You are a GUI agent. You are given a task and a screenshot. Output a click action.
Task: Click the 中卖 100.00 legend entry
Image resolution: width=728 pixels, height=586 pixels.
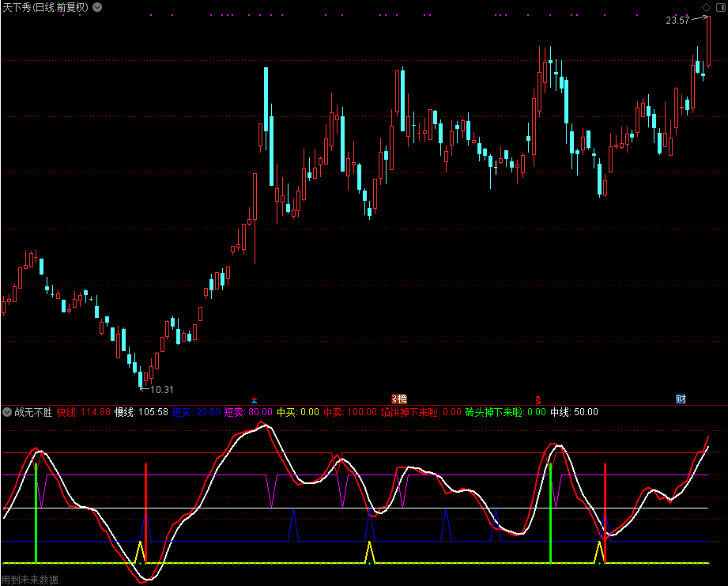click(x=350, y=412)
